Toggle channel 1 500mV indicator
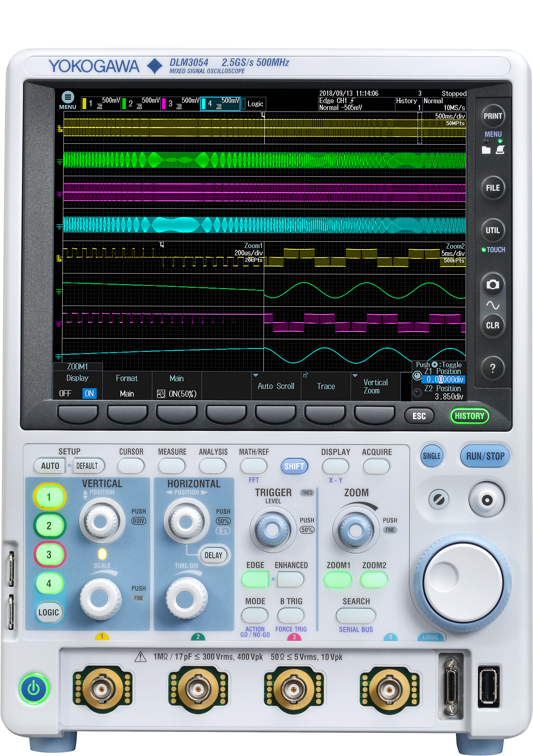This screenshot has height=756, width=533. [x=101, y=103]
